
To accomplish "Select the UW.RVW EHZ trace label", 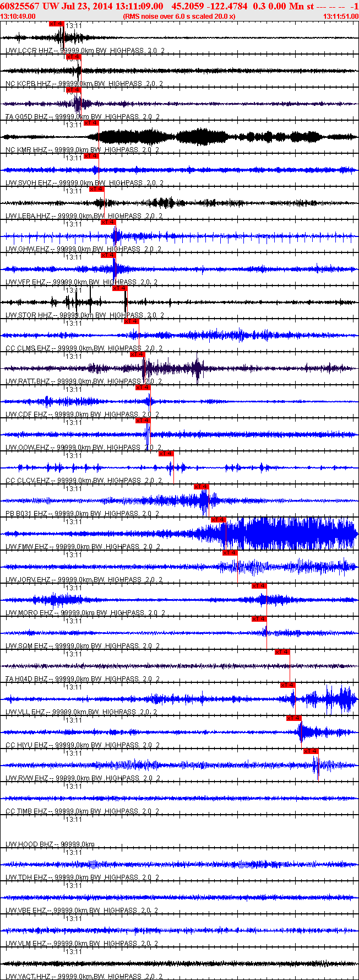I will (x=83, y=778).
